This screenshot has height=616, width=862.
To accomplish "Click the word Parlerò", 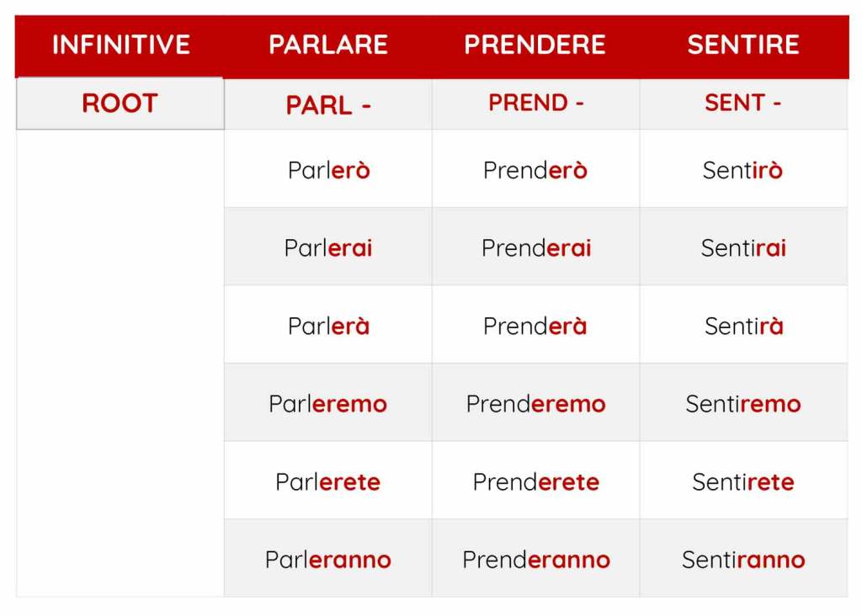I will [x=328, y=170].
